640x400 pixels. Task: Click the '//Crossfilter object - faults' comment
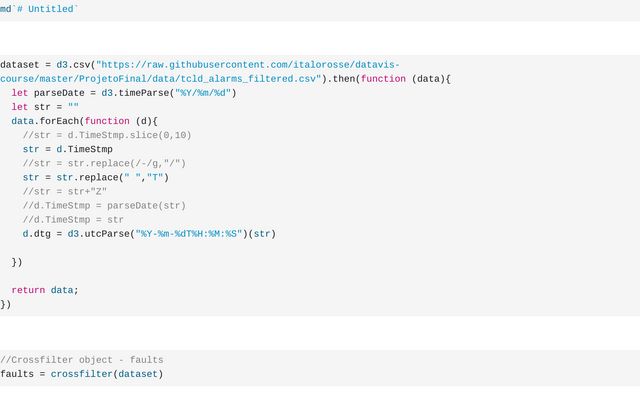point(82,360)
